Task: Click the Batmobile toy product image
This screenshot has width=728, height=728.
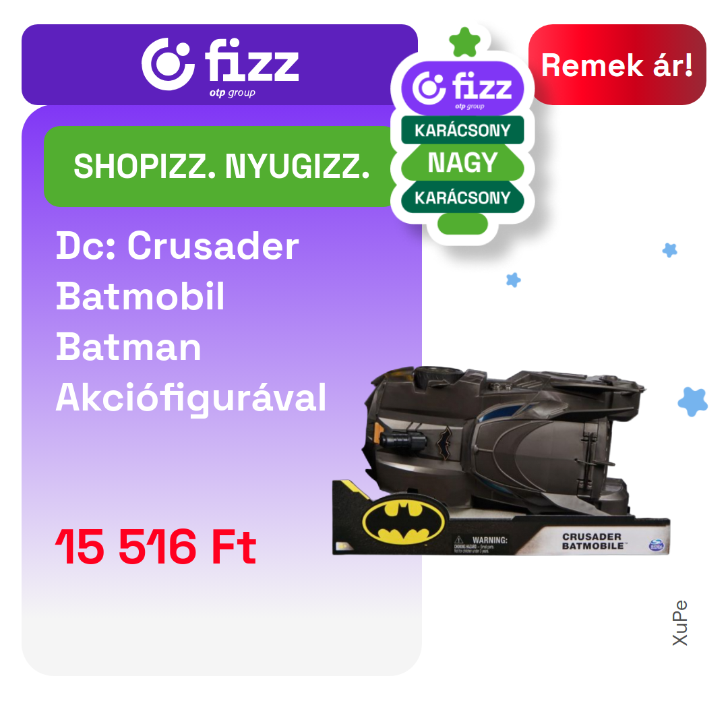Action: point(502,460)
